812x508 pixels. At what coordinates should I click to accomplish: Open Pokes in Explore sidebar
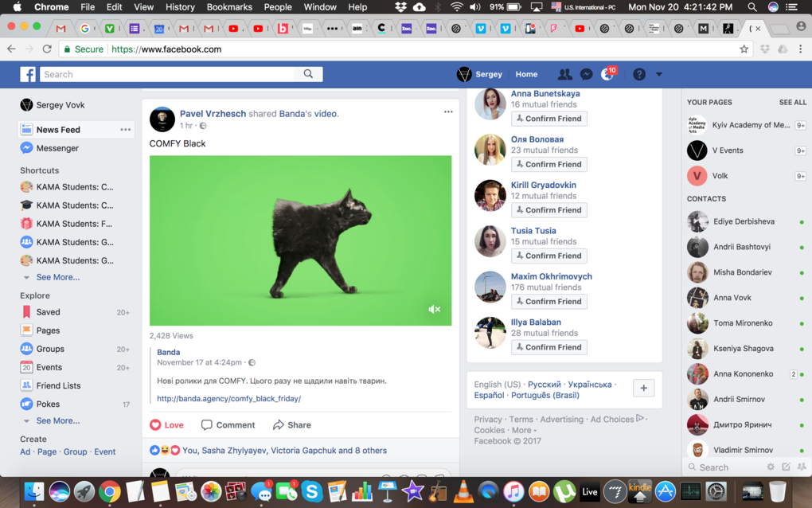point(48,404)
